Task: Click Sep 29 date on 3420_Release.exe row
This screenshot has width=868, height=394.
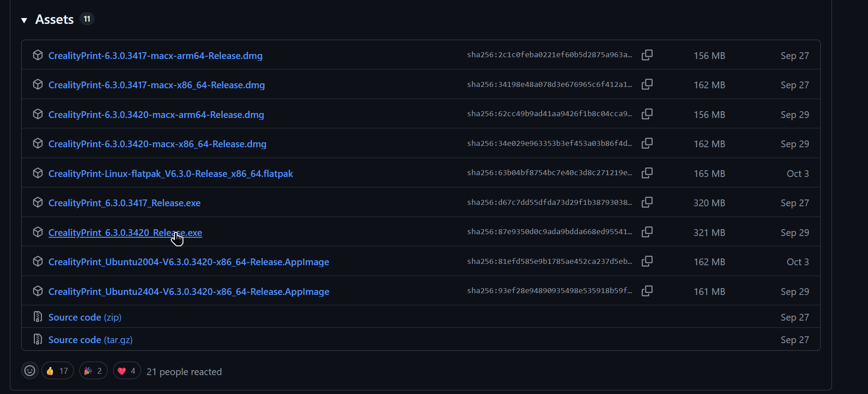Action: tap(795, 233)
